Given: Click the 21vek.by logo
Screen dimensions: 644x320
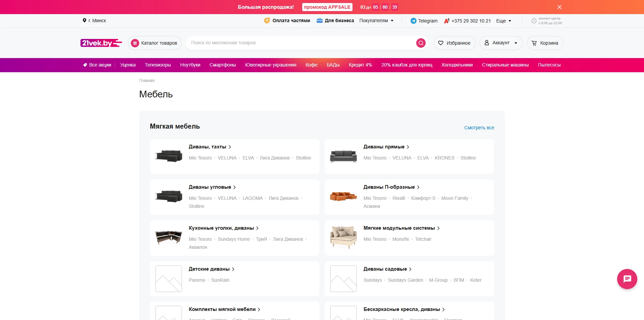Looking at the screenshot, I should (101, 43).
